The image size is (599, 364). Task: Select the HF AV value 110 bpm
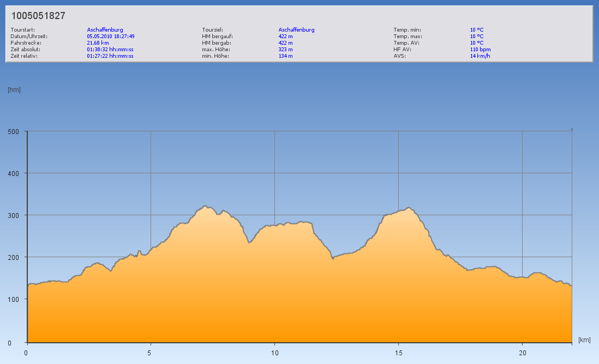tap(480, 50)
